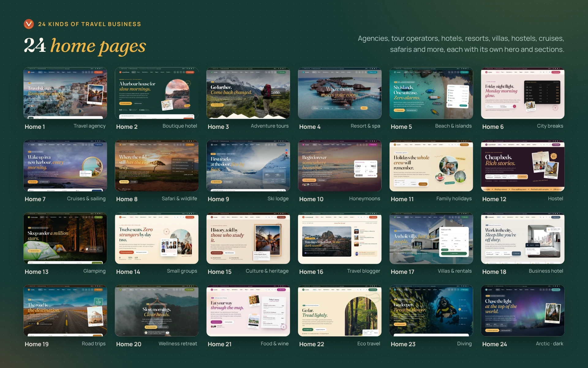The height and width of the screenshot is (368, 588).
Task: Click the "Travel blogger" caption text
Action: 364,271
